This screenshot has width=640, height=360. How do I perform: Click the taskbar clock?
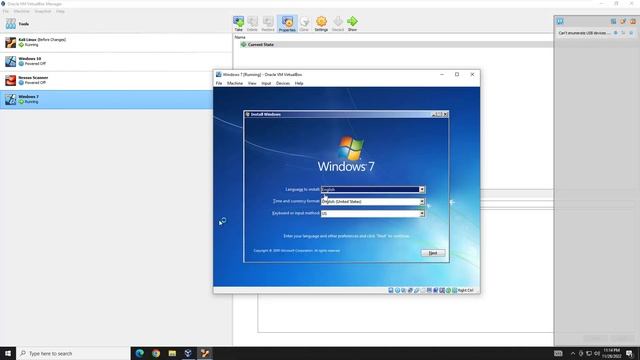611,353
